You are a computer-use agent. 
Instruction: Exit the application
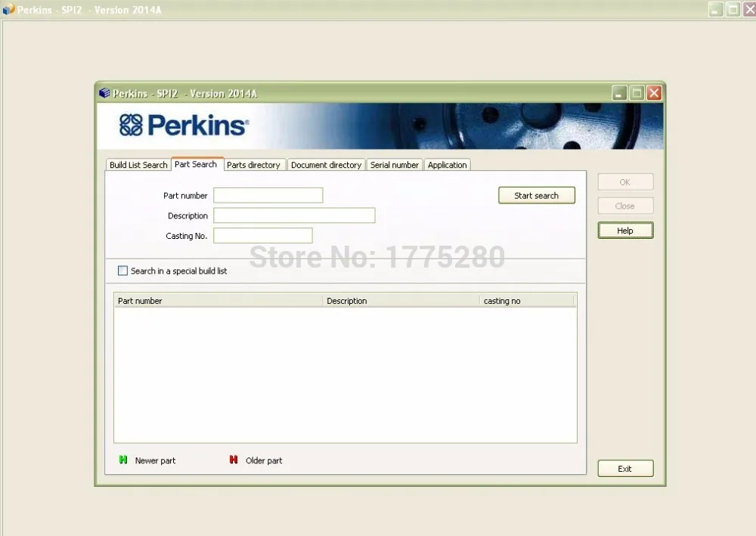625,469
